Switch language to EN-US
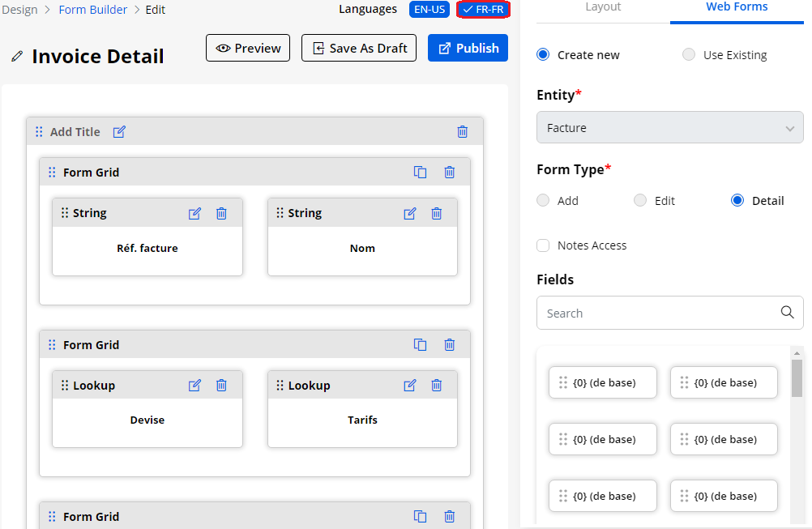 430,10
